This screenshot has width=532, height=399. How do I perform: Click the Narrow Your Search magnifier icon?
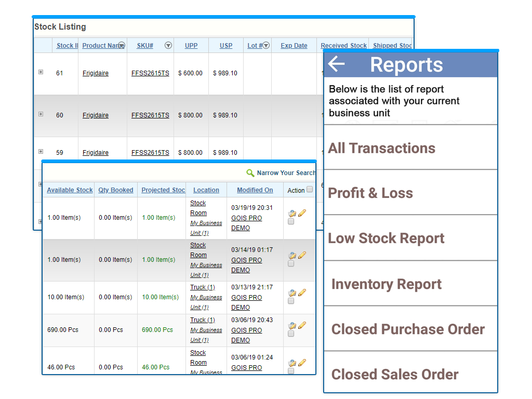250,173
